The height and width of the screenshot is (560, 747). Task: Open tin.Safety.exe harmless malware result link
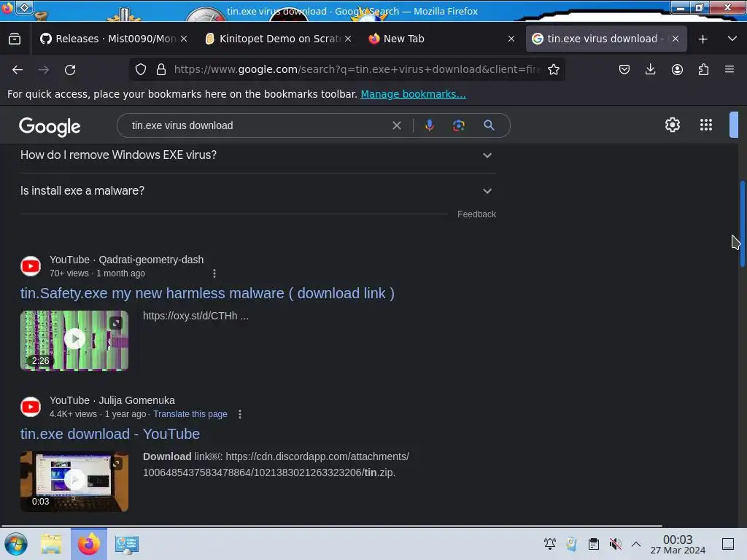[x=207, y=293]
